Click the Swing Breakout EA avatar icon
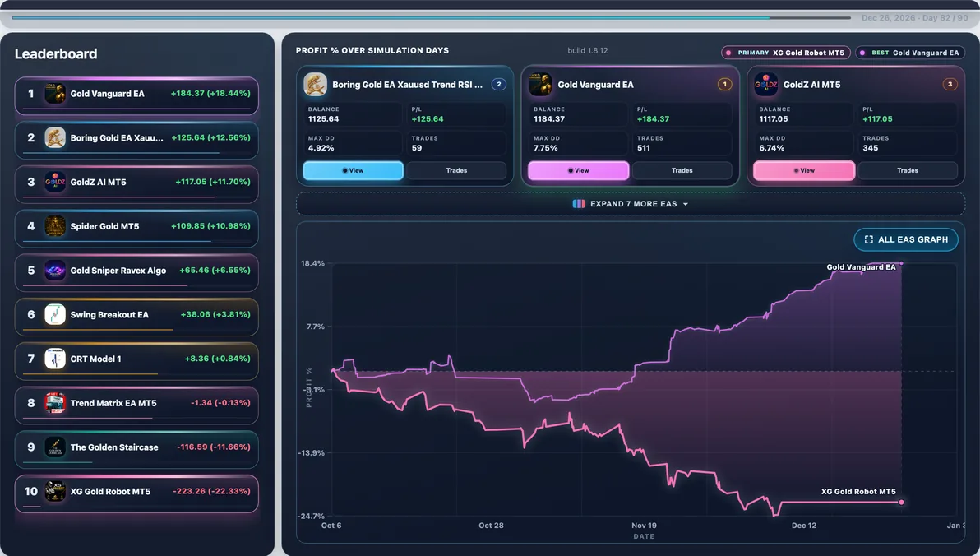Screen dimensions: 980x556 (x=55, y=314)
